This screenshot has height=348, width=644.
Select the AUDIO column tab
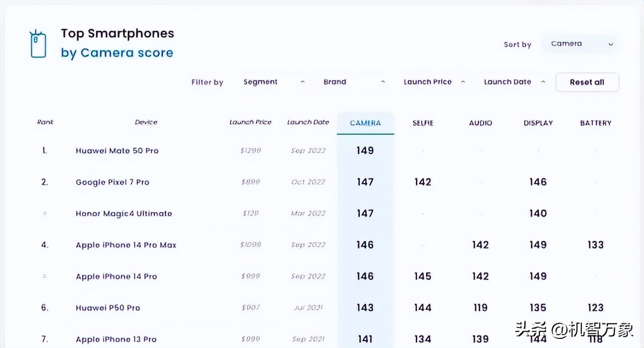coord(480,123)
